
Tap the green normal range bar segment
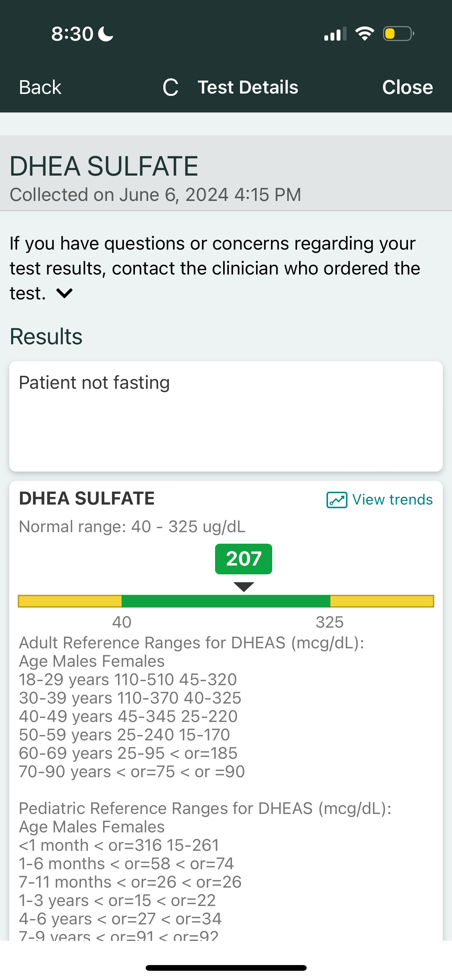pos(226,601)
